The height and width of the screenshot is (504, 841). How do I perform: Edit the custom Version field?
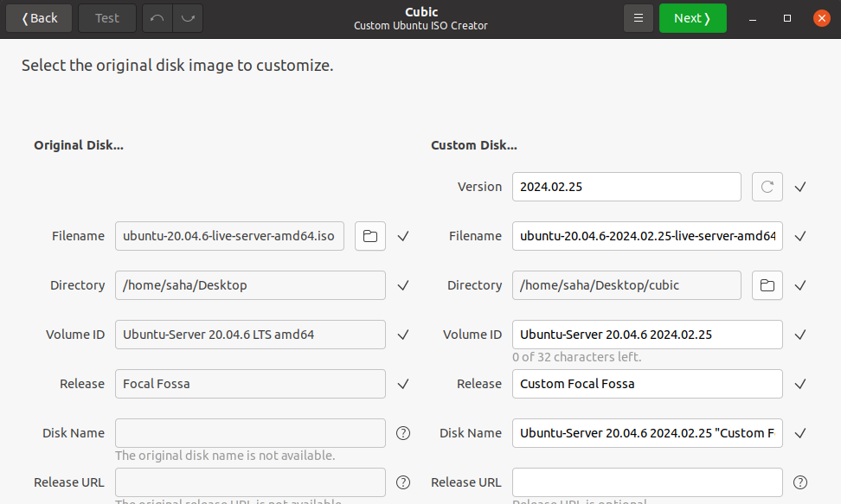[x=626, y=187]
